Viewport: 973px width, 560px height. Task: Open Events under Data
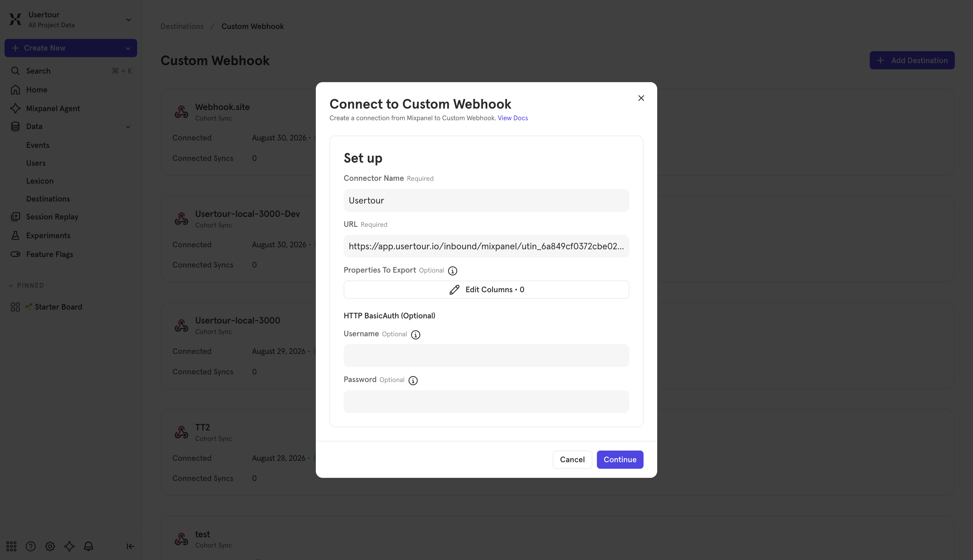(x=38, y=145)
